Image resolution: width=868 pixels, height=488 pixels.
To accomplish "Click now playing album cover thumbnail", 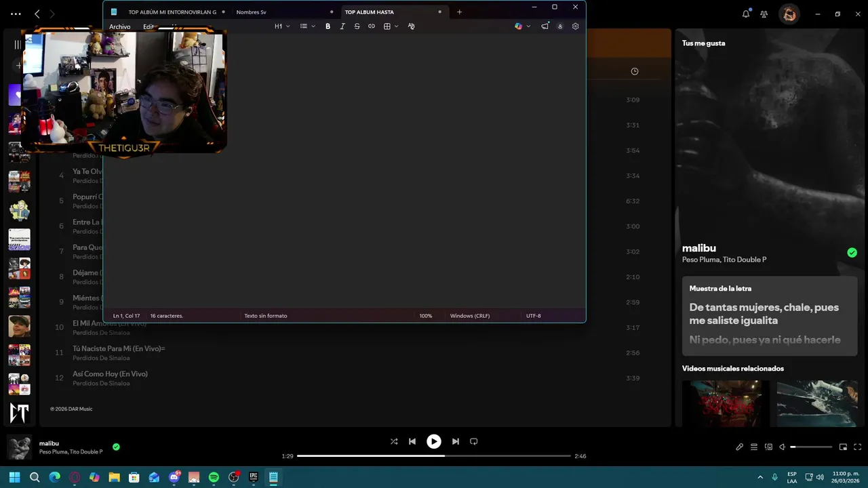I will pyautogui.click(x=19, y=447).
